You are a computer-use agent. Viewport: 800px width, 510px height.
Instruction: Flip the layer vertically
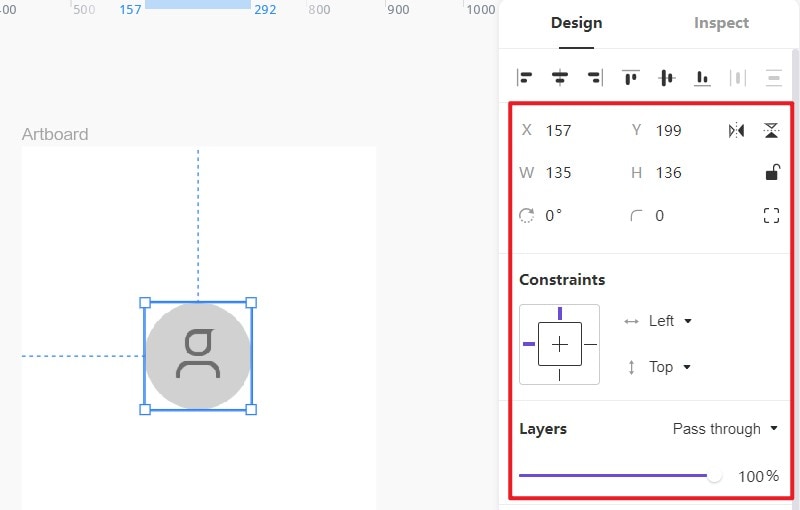tap(771, 131)
